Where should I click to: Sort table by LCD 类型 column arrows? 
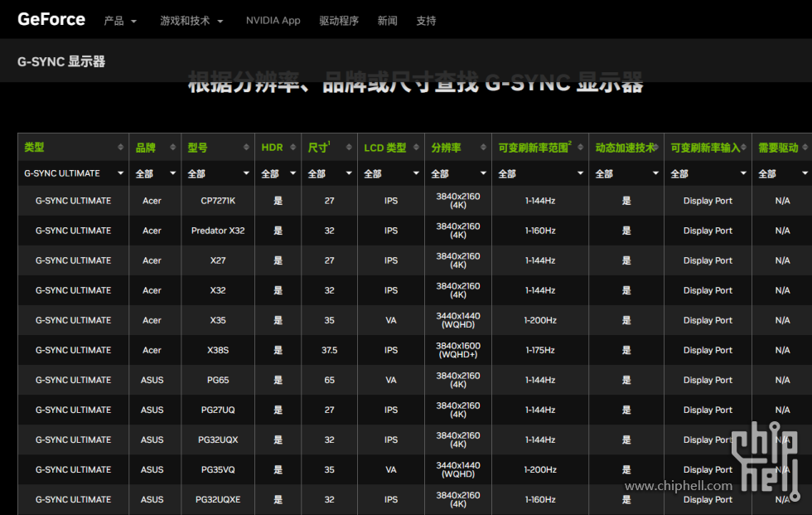tap(416, 147)
